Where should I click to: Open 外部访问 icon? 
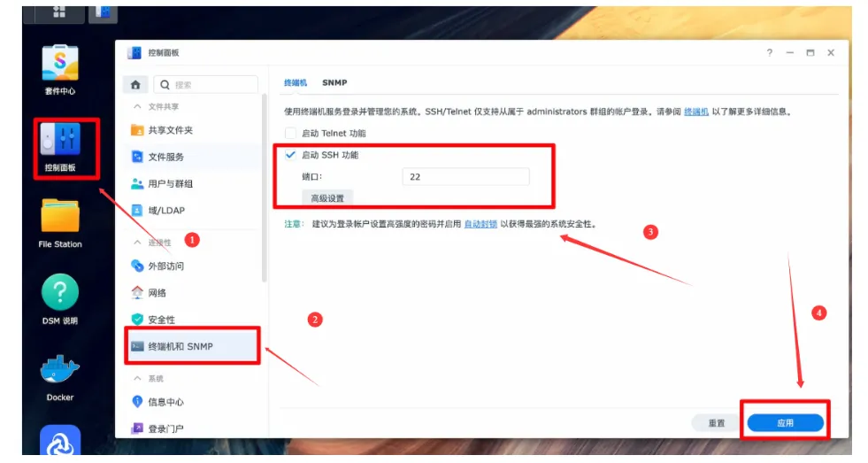tap(137, 266)
